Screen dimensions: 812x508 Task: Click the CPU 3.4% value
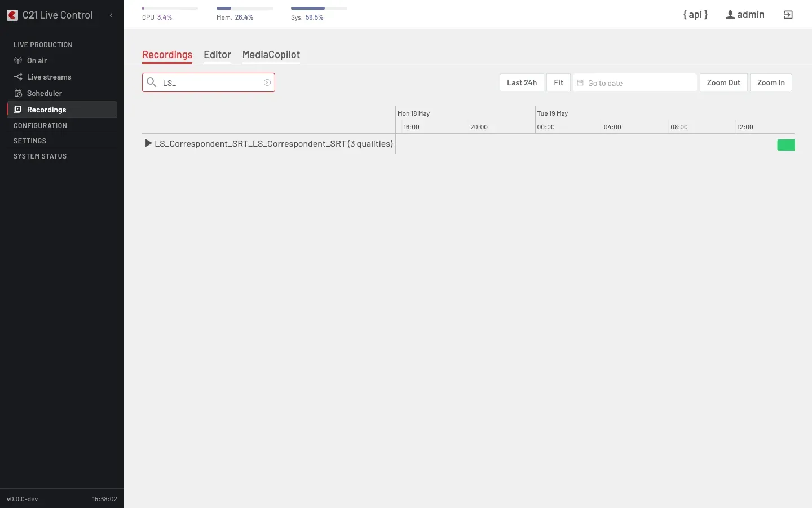click(165, 17)
